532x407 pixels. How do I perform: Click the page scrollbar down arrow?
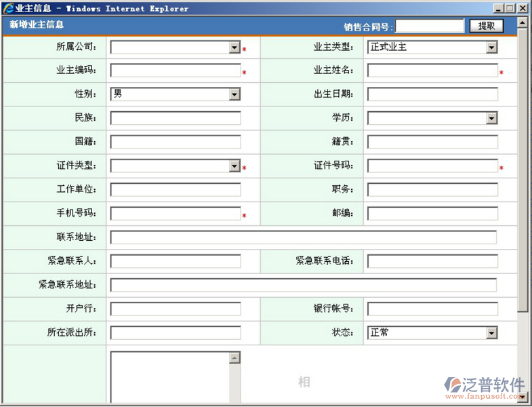tap(522, 396)
